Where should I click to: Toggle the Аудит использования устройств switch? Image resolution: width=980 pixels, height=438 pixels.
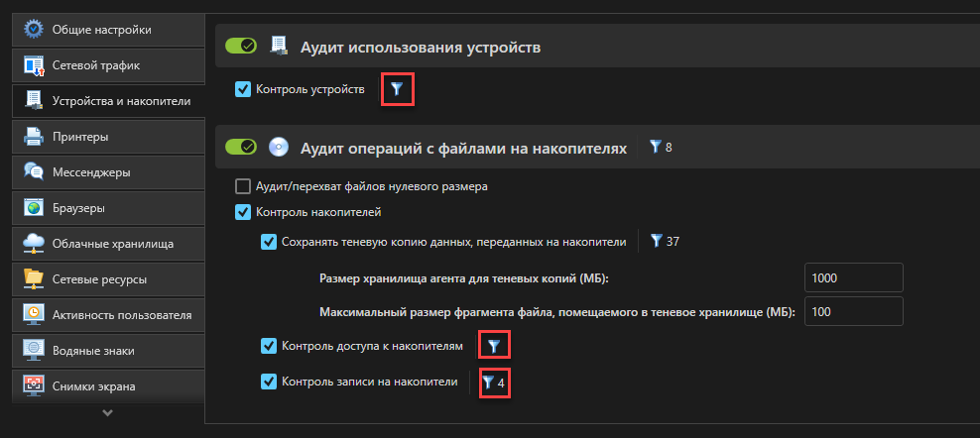(241, 46)
